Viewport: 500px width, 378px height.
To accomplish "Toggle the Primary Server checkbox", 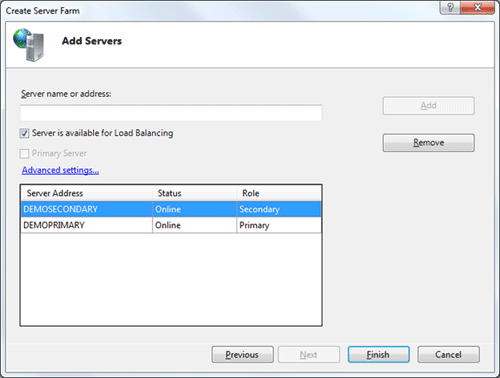I will pos(24,154).
